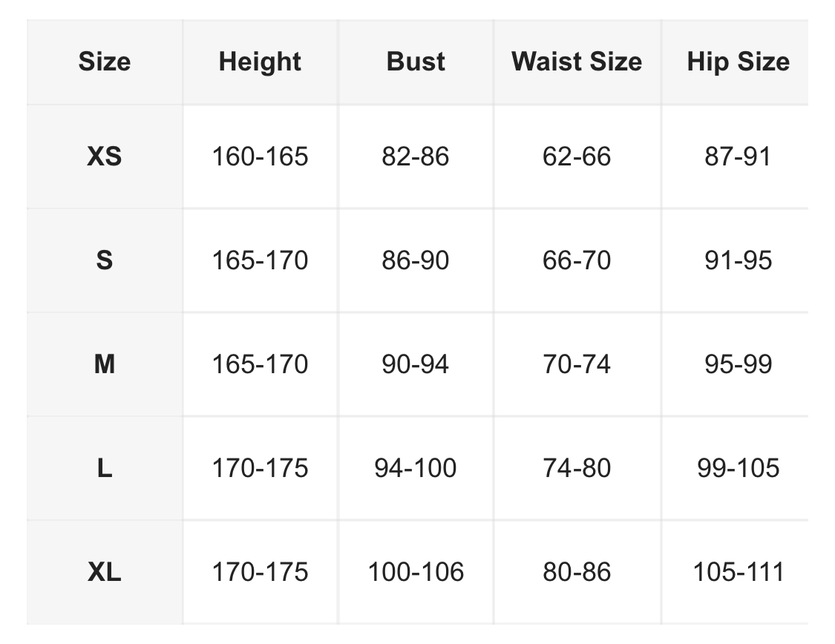Image resolution: width=835 pixels, height=644 pixels.
Task: Select the Hip Size column header
Action: click(x=738, y=62)
